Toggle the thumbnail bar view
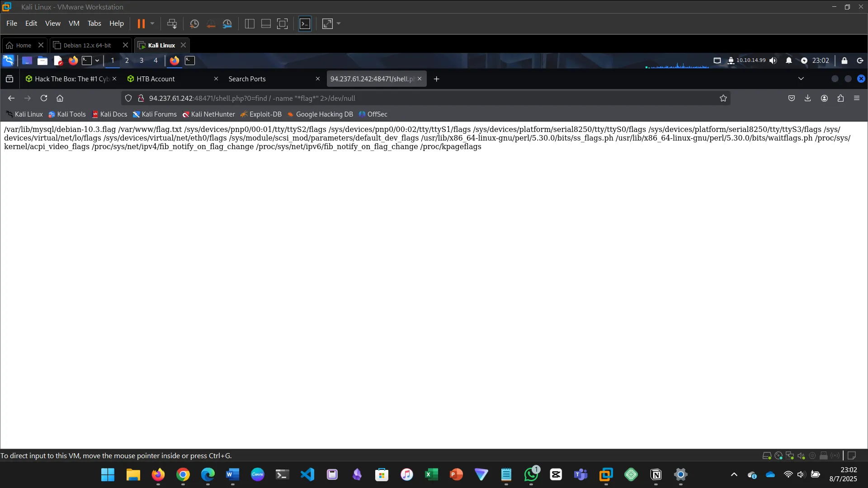Viewport: 868px width, 488px height. click(266, 23)
